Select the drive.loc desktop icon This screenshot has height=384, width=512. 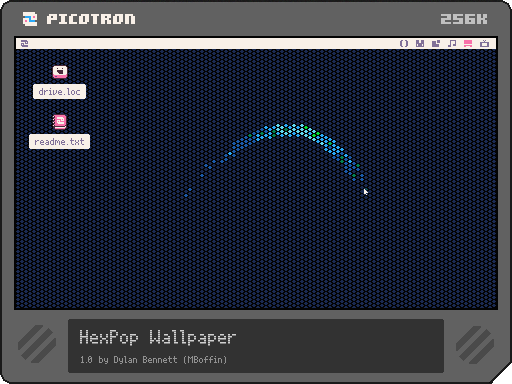tap(60, 72)
